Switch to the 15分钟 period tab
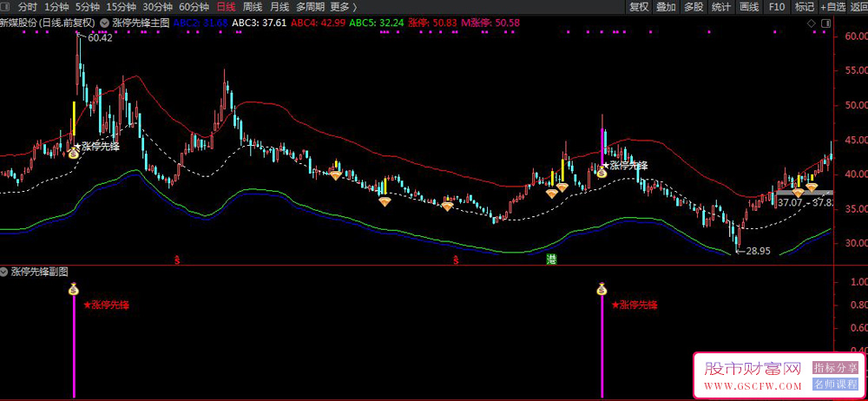 121,7
